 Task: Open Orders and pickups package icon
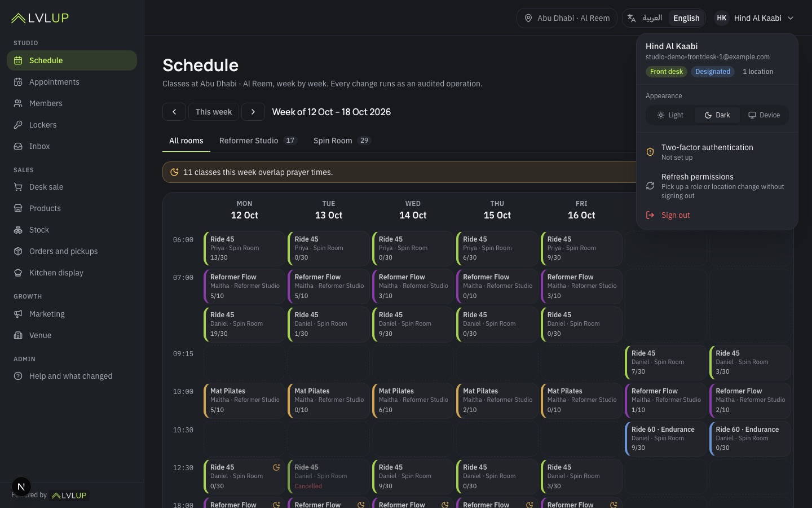pos(18,251)
